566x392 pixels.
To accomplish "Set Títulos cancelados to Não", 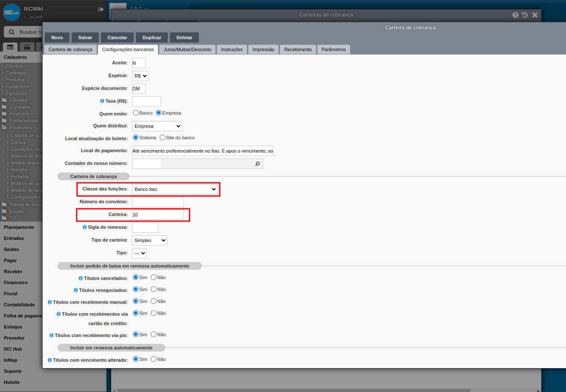I will [153, 277].
